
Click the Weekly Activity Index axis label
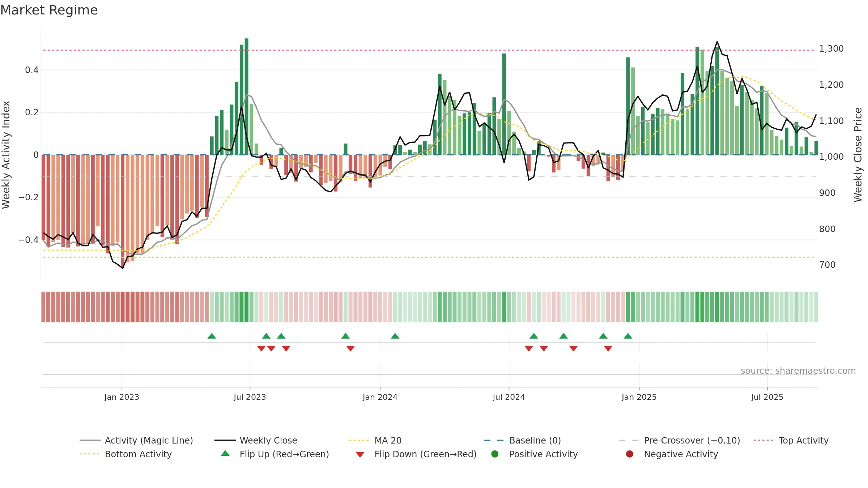coord(6,155)
